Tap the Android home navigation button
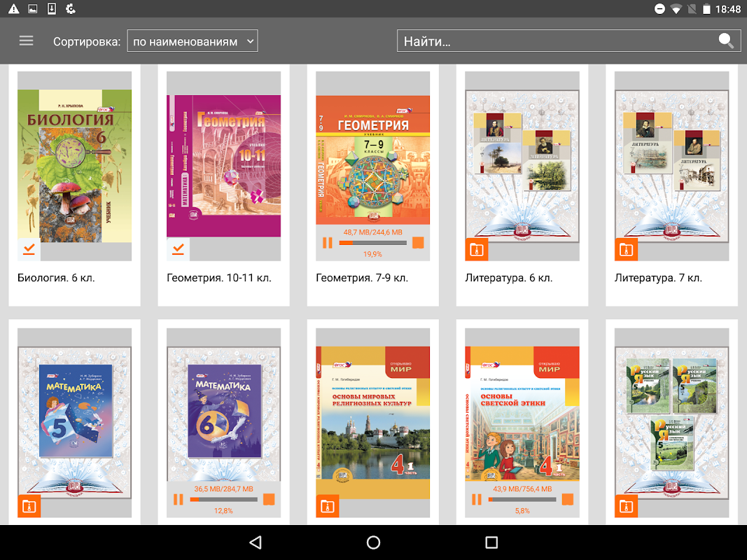 [x=374, y=542]
